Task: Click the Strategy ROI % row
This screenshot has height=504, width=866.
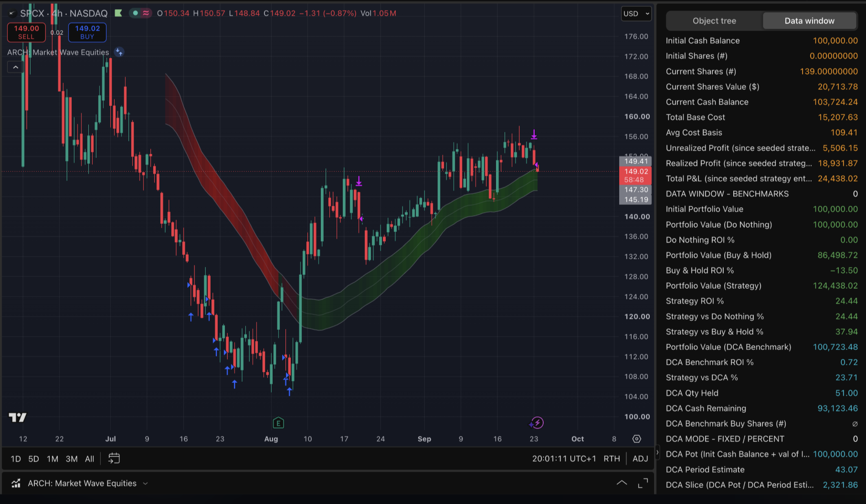Action: pyautogui.click(x=761, y=301)
